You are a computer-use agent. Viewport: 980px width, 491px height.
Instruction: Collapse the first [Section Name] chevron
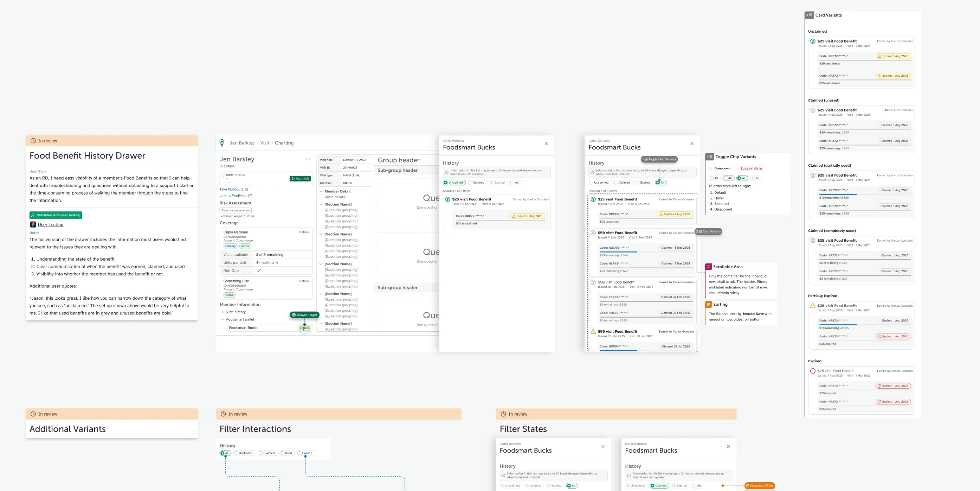pyautogui.click(x=321, y=204)
